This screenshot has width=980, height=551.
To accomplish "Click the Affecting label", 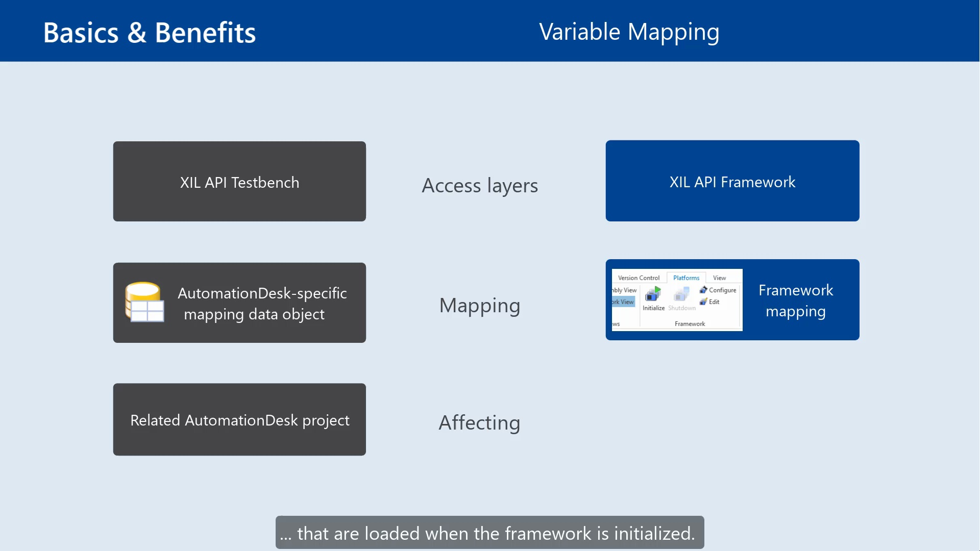I will (480, 422).
